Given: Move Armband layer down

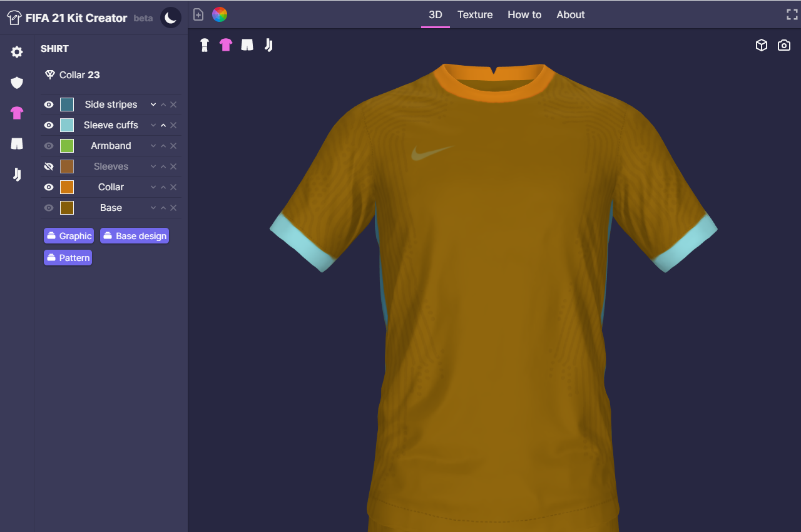Looking at the screenshot, I should [x=153, y=146].
